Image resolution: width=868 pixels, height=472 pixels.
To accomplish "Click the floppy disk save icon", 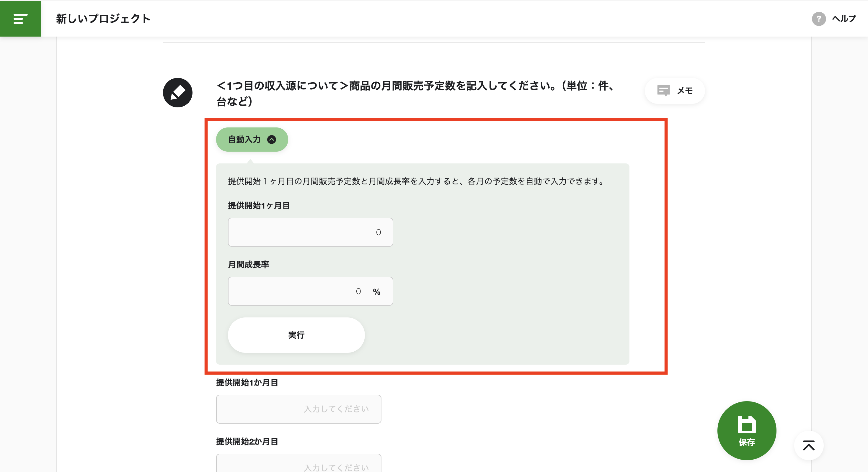I will tap(746, 424).
